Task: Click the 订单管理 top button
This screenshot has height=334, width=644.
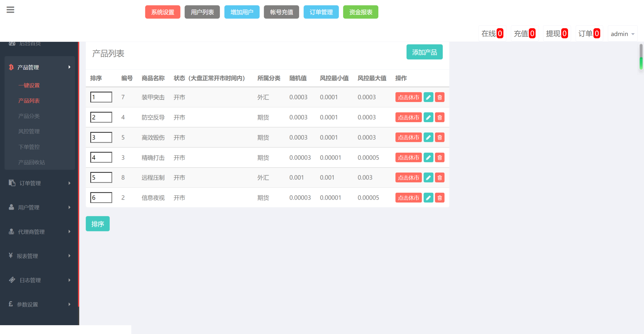Action: point(321,12)
